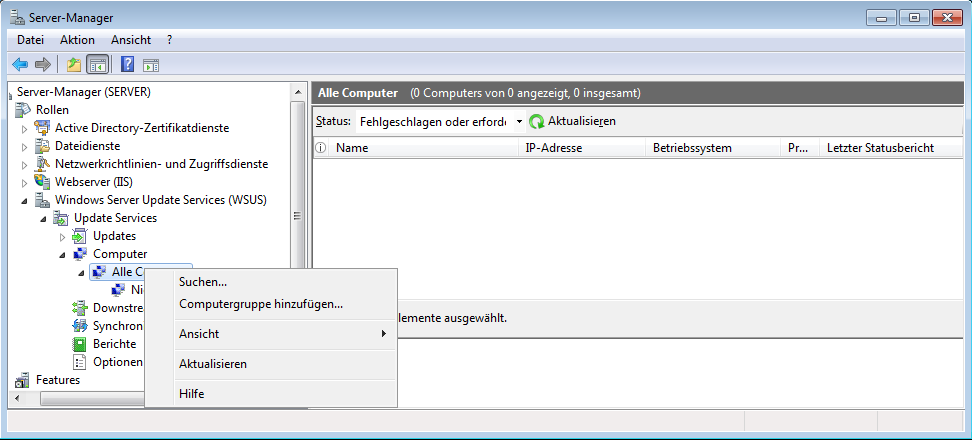Click the Updates node icon

pos(81,236)
